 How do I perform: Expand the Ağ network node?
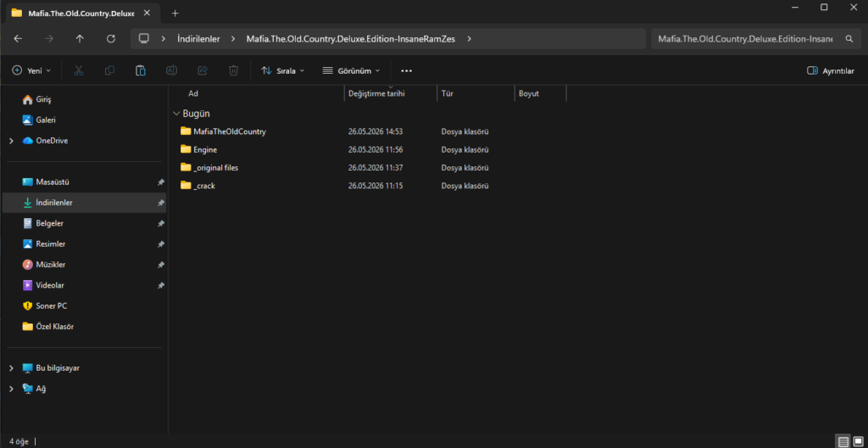[x=11, y=389]
